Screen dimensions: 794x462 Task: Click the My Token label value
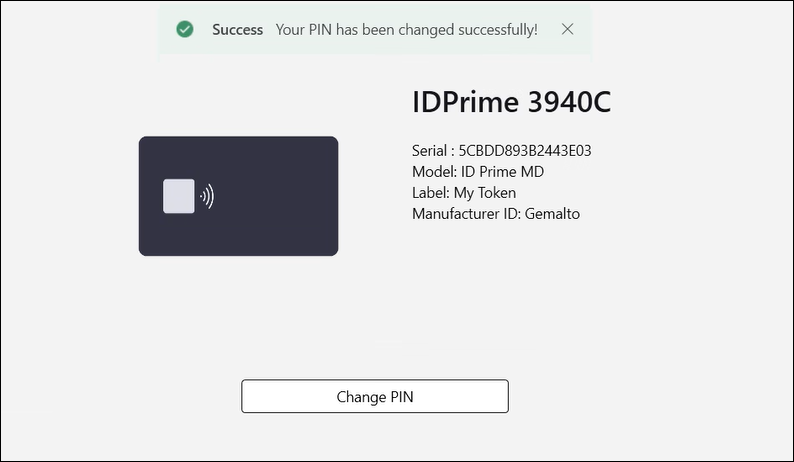point(485,193)
